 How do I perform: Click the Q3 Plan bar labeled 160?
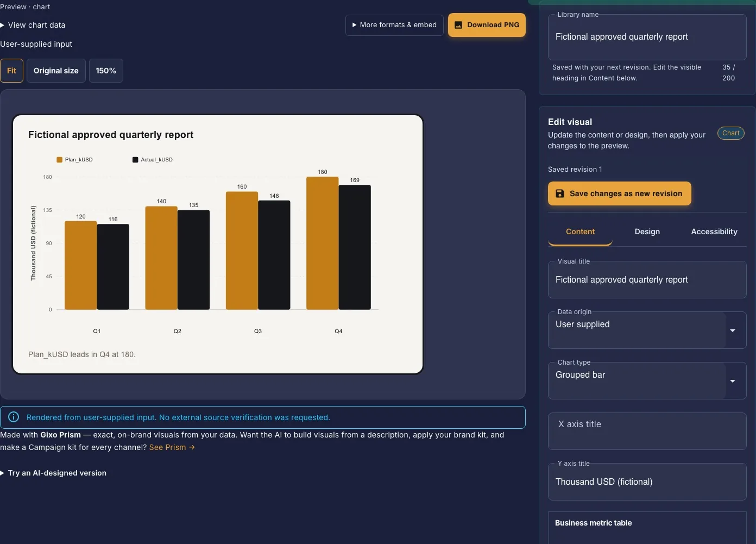[242, 251]
